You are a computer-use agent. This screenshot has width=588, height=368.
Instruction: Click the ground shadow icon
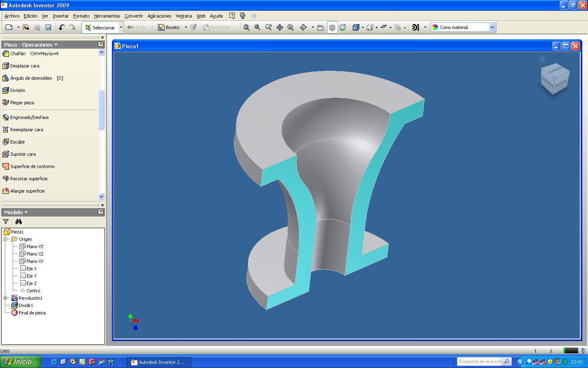[384, 27]
